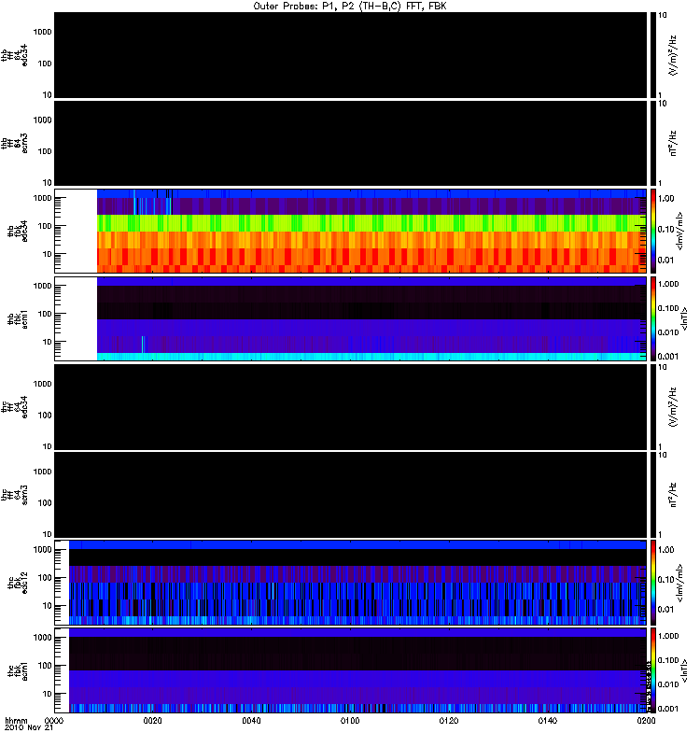Click the nT²/Hz unit label of thb scm3 panel

click(x=673, y=143)
